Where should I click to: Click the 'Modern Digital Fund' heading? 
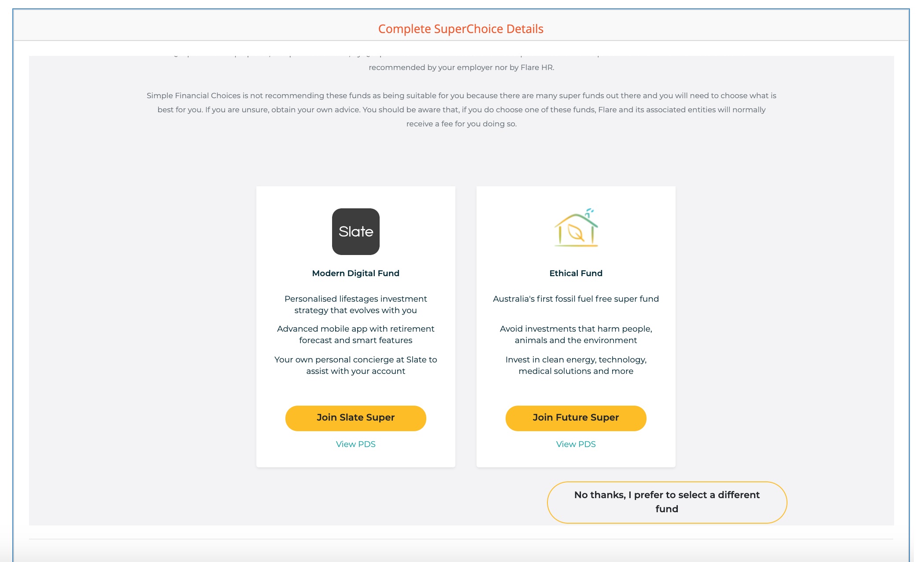355,273
